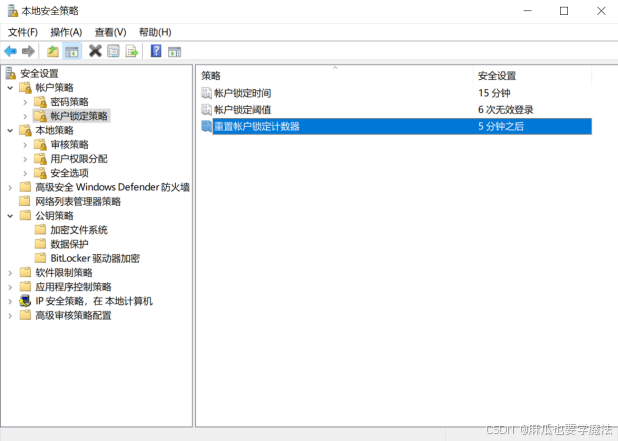Expand the 密码策略 tree node
The height and width of the screenshot is (441, 618).
point(25,102)
